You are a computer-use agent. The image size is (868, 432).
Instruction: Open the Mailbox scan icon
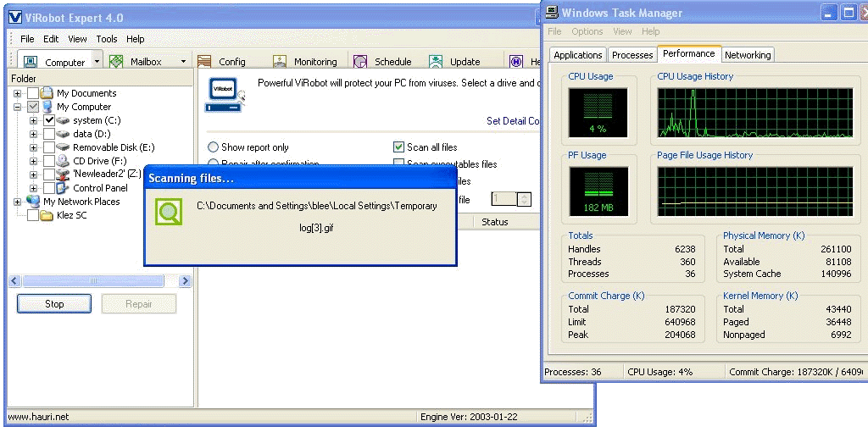[116, 62]
